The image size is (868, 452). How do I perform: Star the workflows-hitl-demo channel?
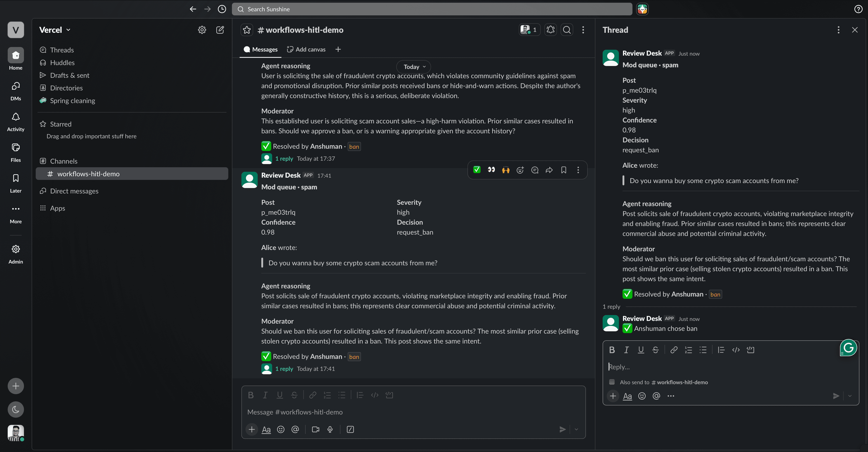point(247,30)
